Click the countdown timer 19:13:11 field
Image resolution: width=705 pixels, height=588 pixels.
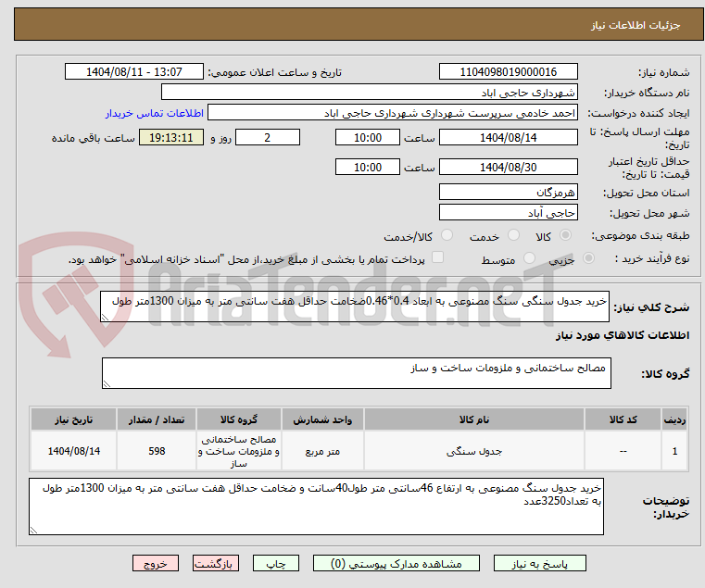pos(171,137)
